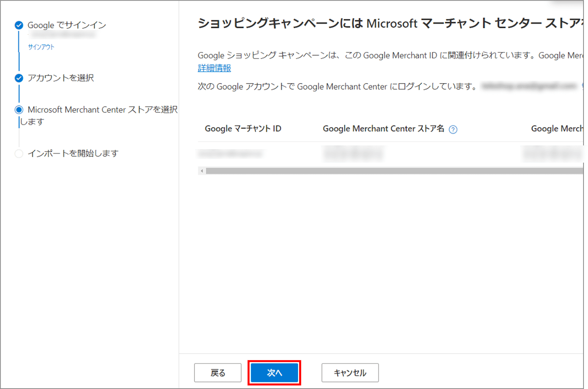Jump to the Google でサインイン step label
The height and width of the screenshot is (389, 588).
click(x=67, y=25)
